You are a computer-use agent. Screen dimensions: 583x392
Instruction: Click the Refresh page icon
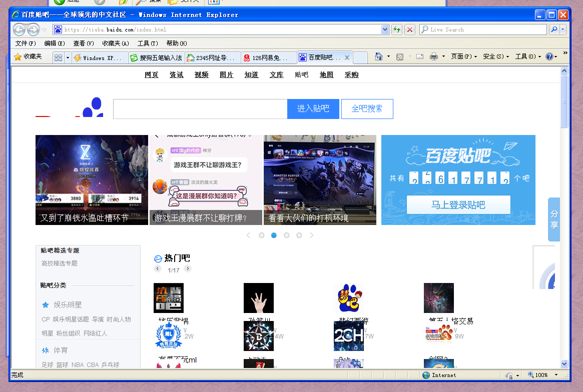[397, 29]
